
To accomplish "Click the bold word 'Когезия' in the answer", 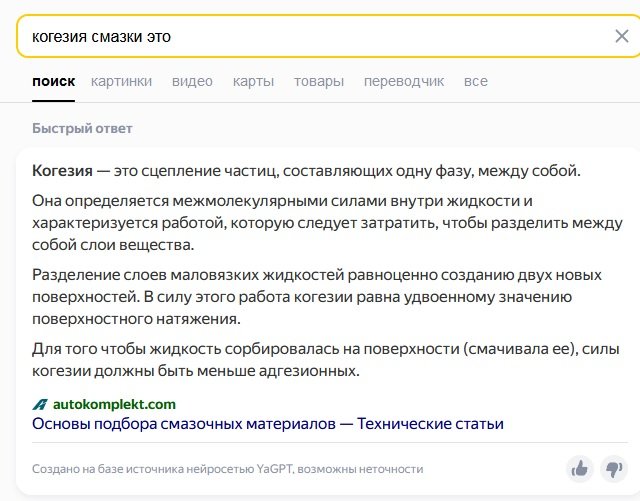I will (x=62, y=171).
